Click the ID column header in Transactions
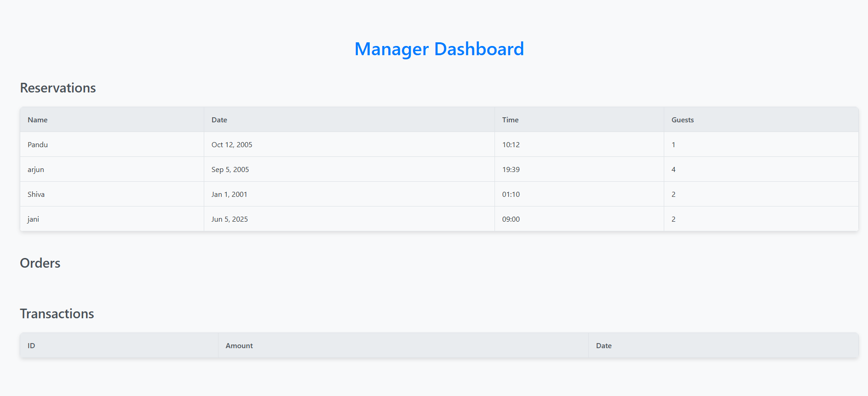This screenshot has height=396, width=868. [31, 346]
